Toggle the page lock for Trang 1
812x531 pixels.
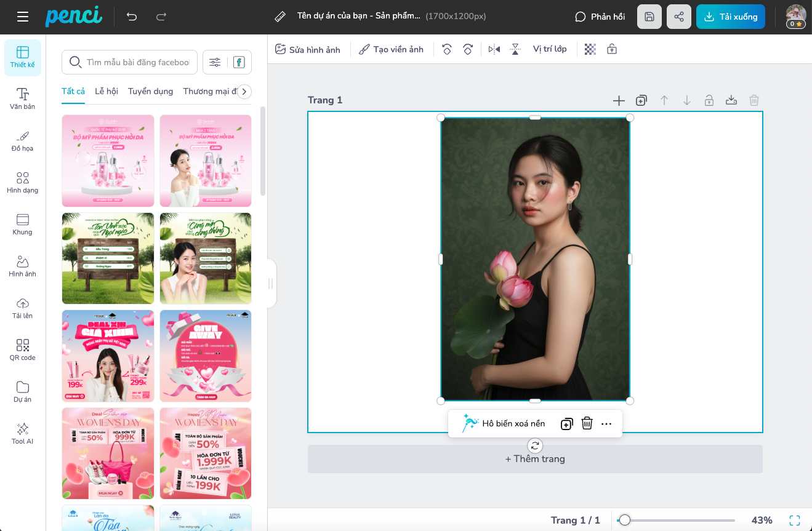(x=709, y=100)
